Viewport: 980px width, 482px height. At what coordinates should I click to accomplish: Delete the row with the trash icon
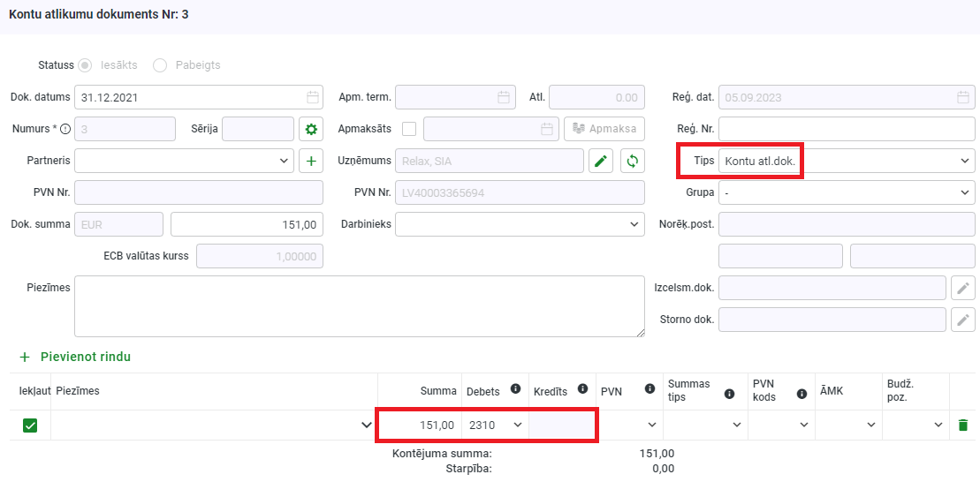[963, 426]
